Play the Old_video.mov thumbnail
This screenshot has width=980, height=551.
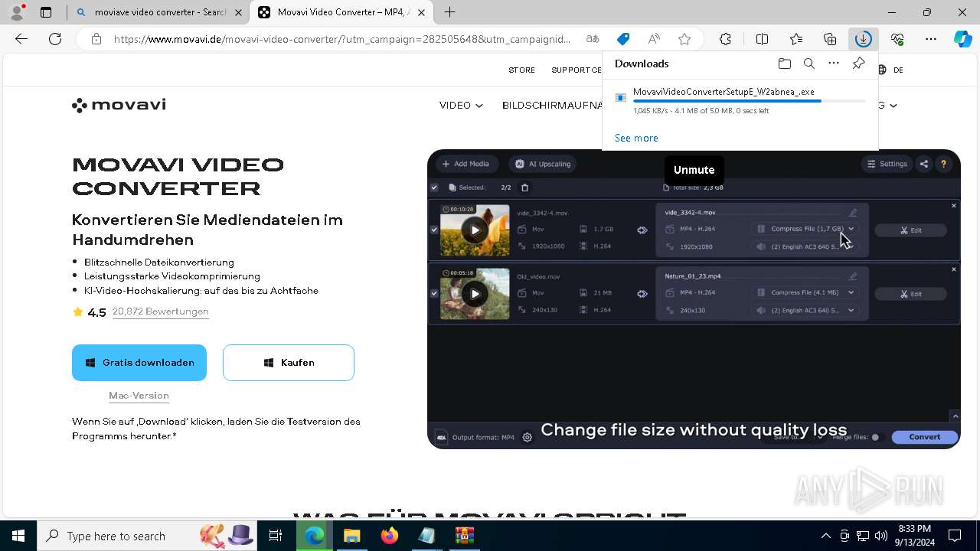tap(475, 294)
